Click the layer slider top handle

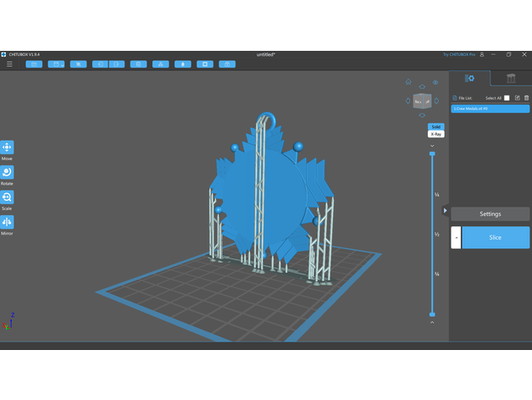pyautogui.click(x=432, y=154)
